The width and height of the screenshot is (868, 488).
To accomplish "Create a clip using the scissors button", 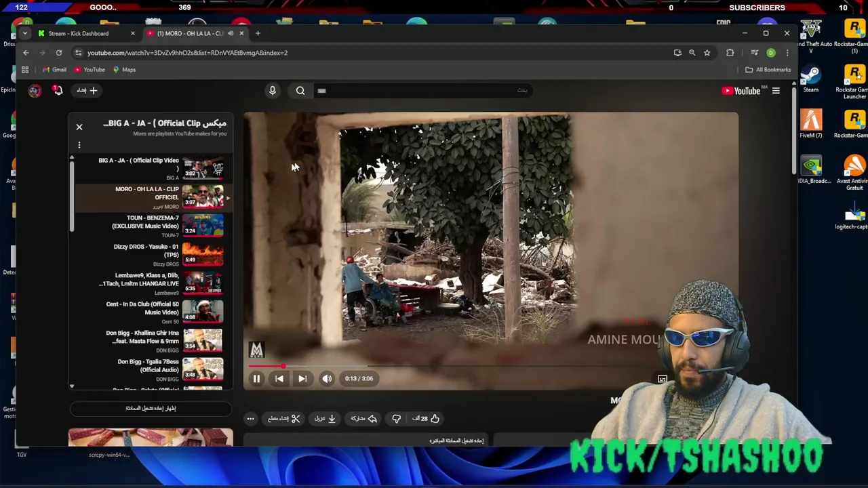I will pos(284,419).
